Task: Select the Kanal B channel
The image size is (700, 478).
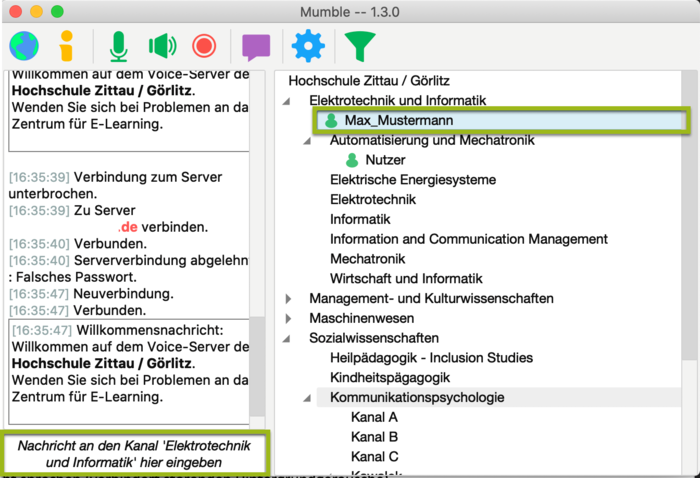Action: pyautogui.click(x=374, y=436)
